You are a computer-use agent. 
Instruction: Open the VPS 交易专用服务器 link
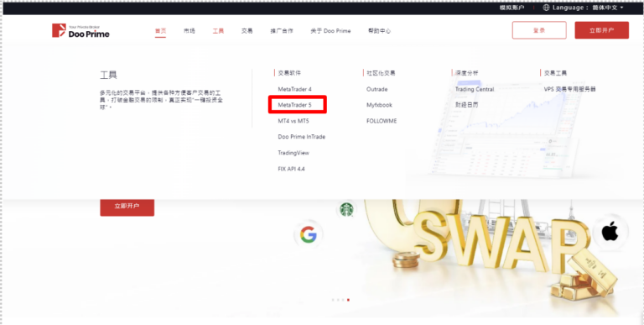pyautogui.click(x=570, y=89)
